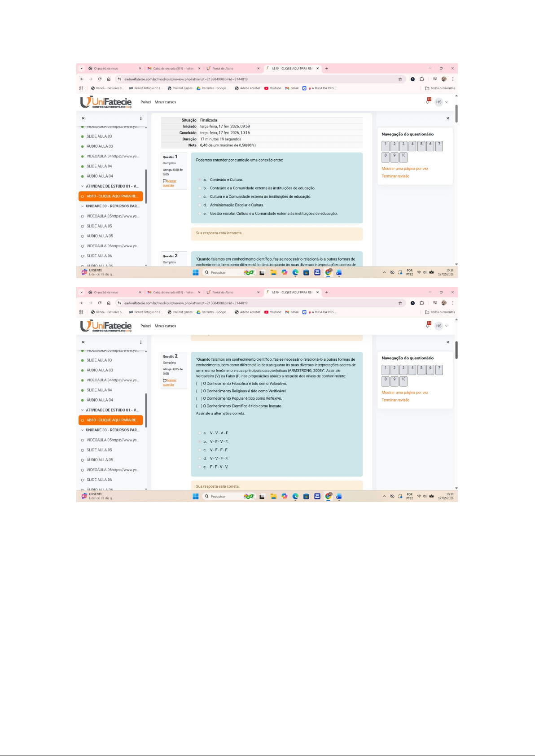Image resolution: width=535 pixels, height=756 pixels.
Task: Jump to question 7 in the upper quiz navigation
Action: (439, 146)
